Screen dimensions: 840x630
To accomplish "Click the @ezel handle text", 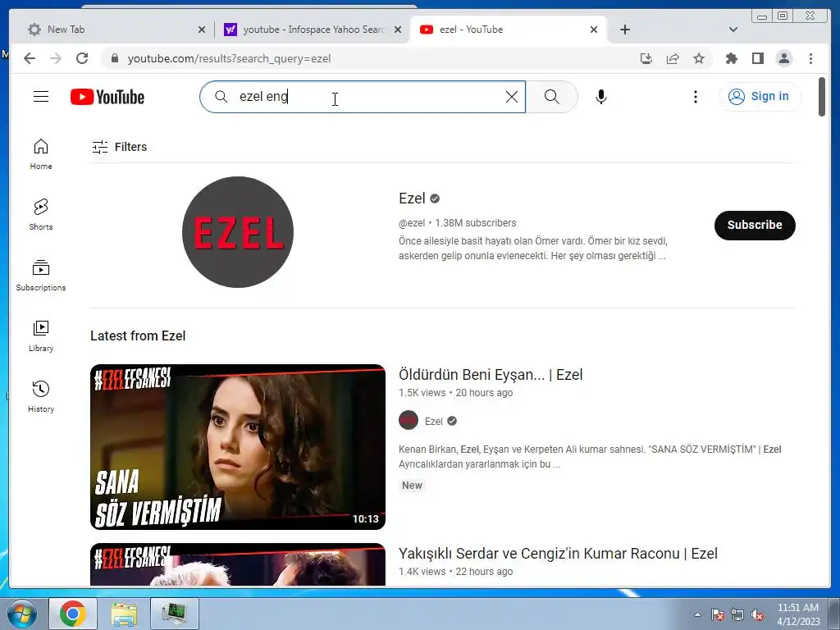I will point(412,223).
